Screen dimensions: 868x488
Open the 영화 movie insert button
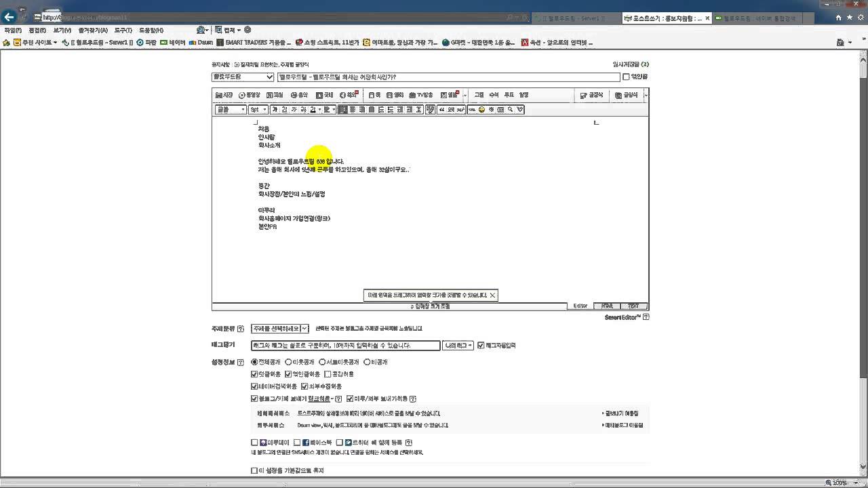click(395, 95)
